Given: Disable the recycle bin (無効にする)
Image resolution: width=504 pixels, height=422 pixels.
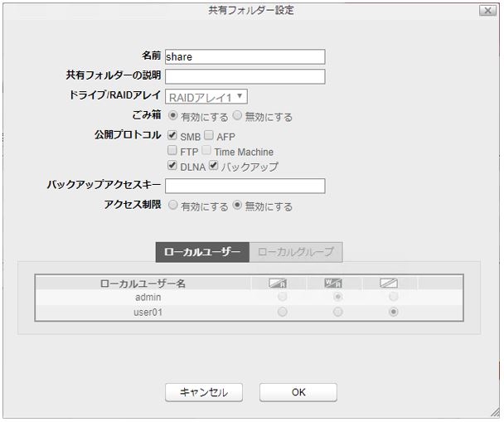Looking at the screenshot, I should [237, 115].
